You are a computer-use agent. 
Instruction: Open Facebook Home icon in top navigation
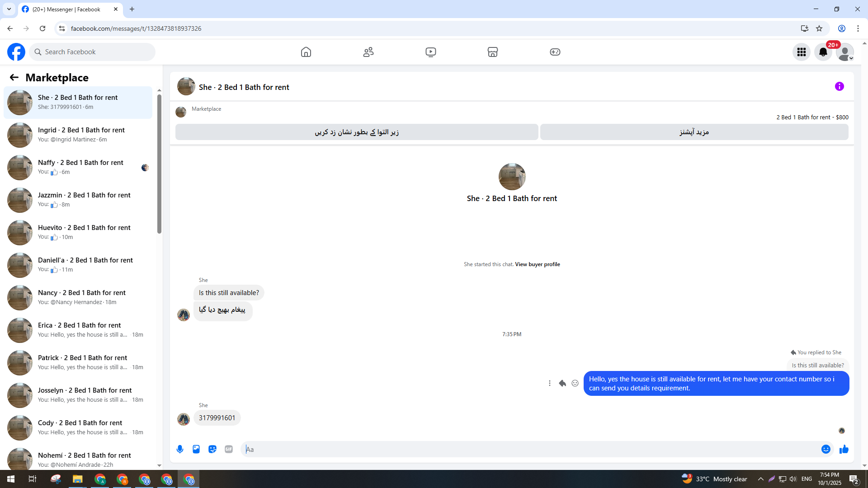click(x=306, y=52)
